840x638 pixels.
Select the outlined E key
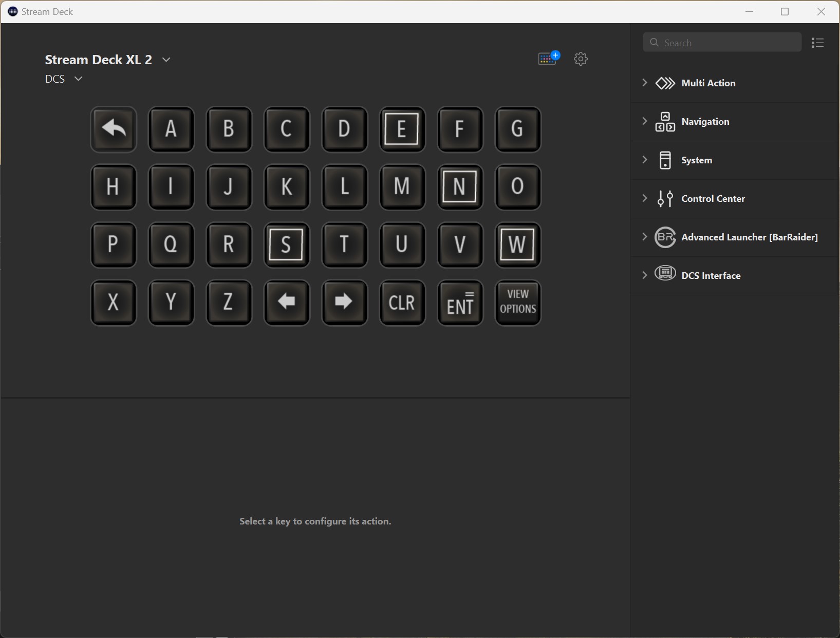click(402, 129)
